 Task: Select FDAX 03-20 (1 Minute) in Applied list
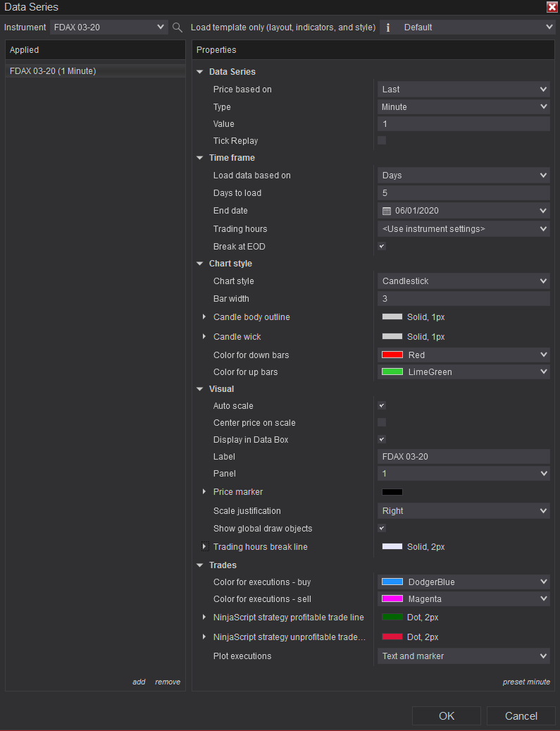pyautogui.click(x=53, y=71)
